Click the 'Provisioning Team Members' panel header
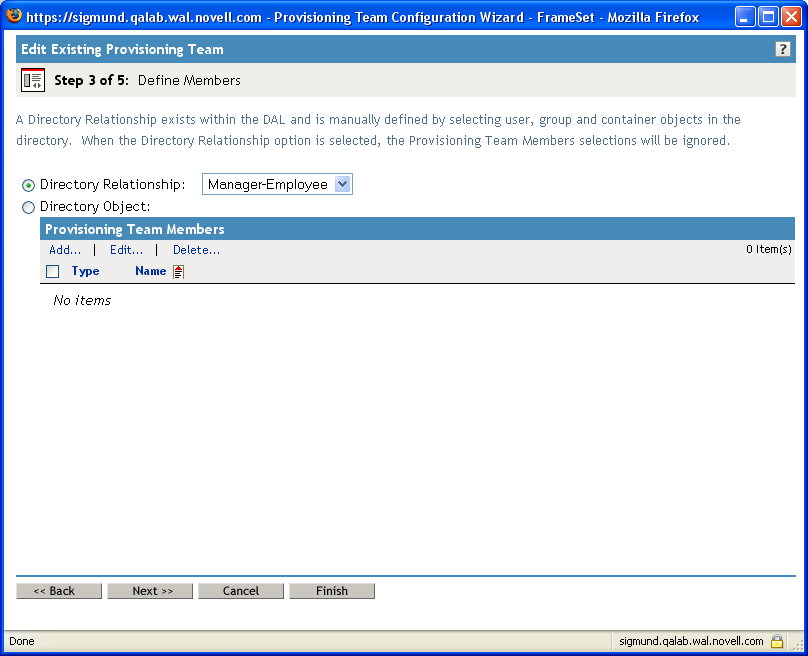 (134, 229)
